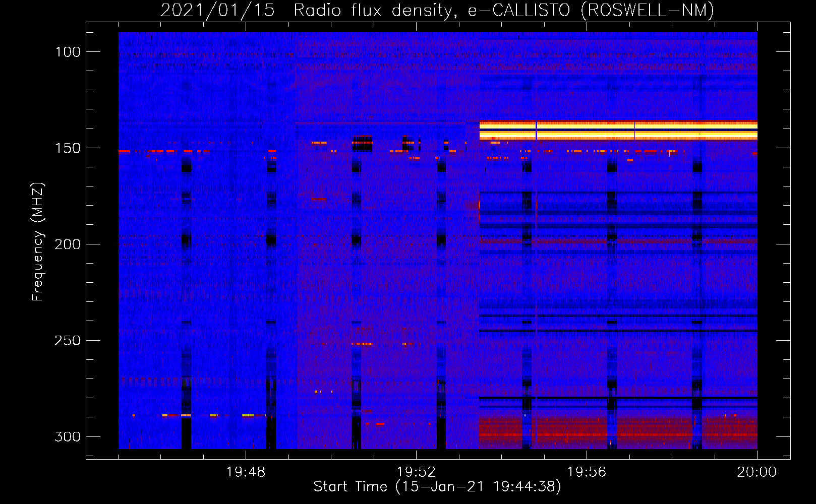Viewport: 816px width, 504px height.
Task: Click the frequency tick label "100"
Action: pos(68,52)
